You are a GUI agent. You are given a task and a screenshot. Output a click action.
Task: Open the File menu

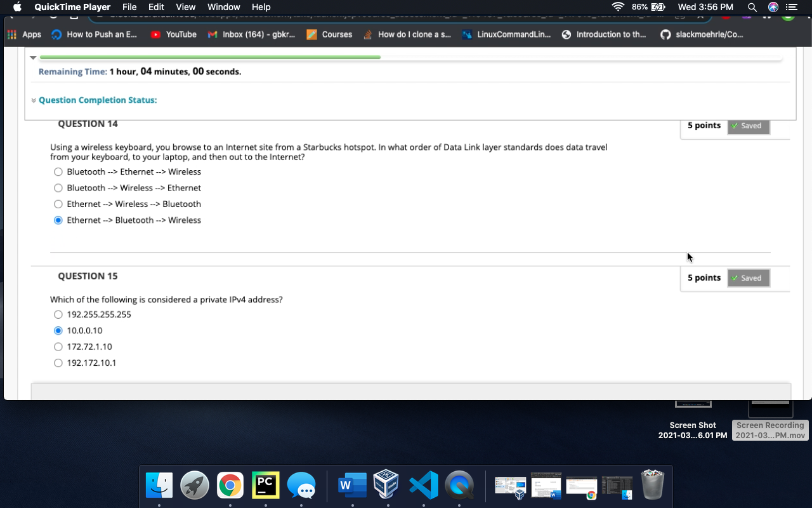129,7
